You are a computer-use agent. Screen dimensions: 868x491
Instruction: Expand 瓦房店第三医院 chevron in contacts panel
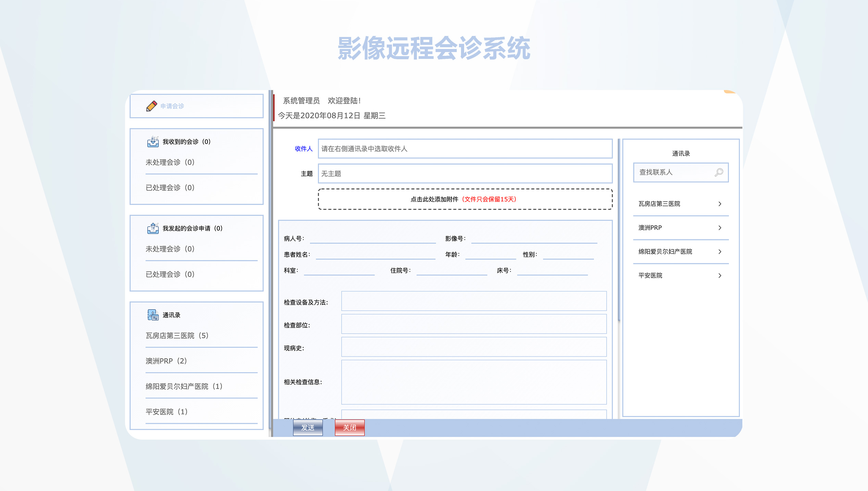pos(720,204)
